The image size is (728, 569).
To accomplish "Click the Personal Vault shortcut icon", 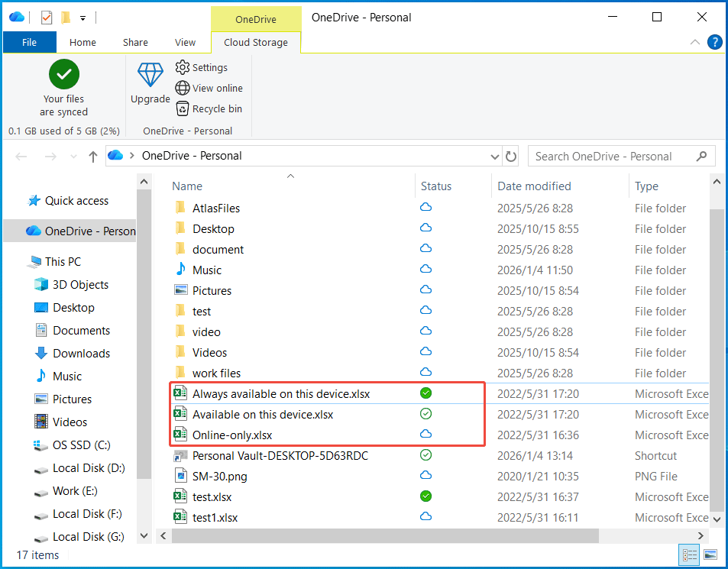I will (180, 455).
